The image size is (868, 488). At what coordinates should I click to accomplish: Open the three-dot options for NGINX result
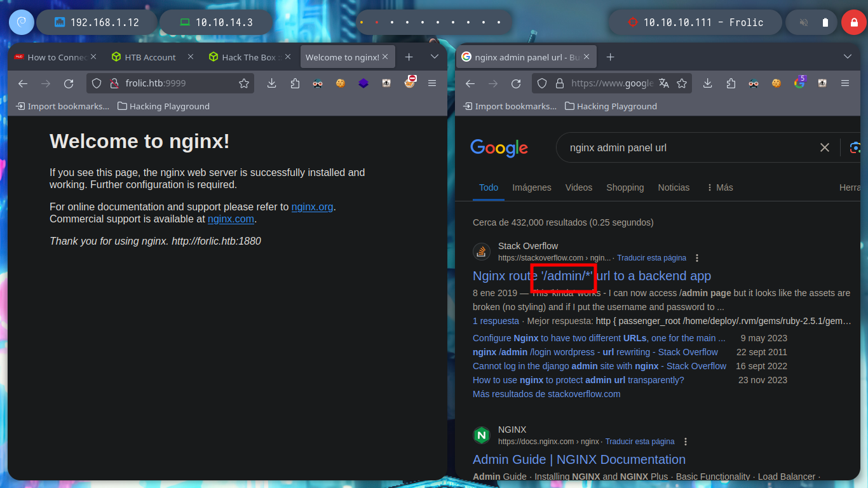tap(685, 442)
